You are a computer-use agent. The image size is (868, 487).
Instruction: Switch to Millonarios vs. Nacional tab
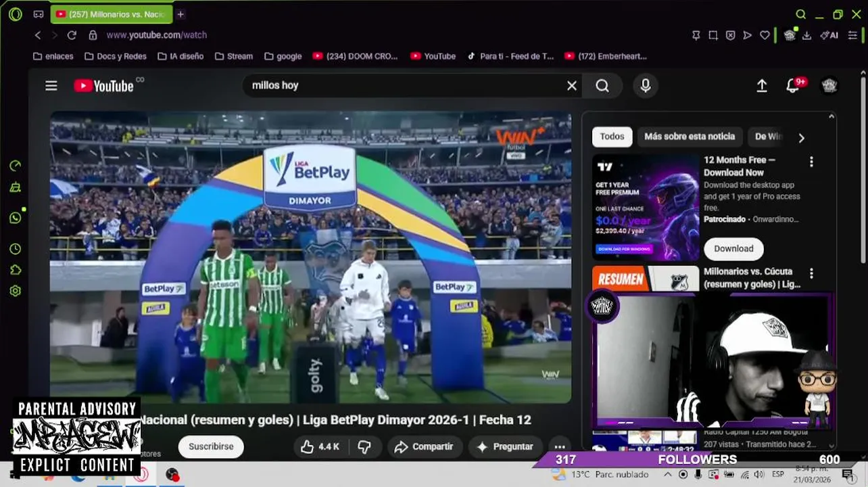112,14
